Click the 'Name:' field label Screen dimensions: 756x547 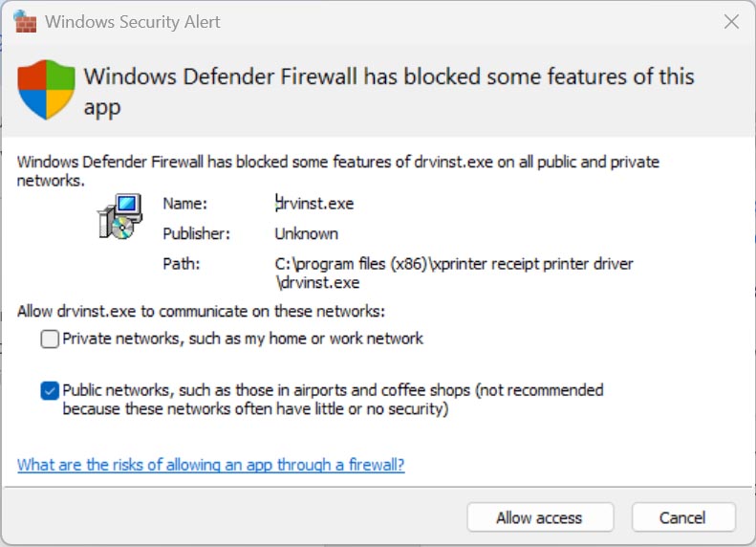184,203
